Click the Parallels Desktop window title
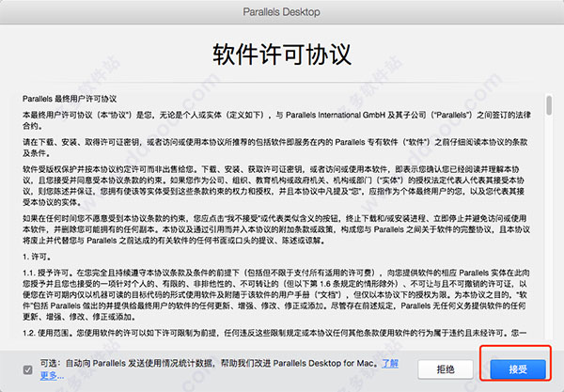 coord(282,12)
